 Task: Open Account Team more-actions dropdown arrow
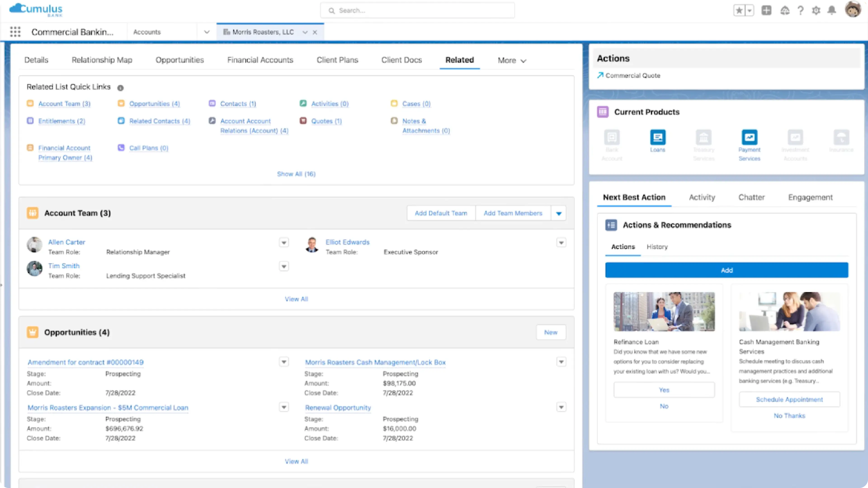tap(559, 213)
